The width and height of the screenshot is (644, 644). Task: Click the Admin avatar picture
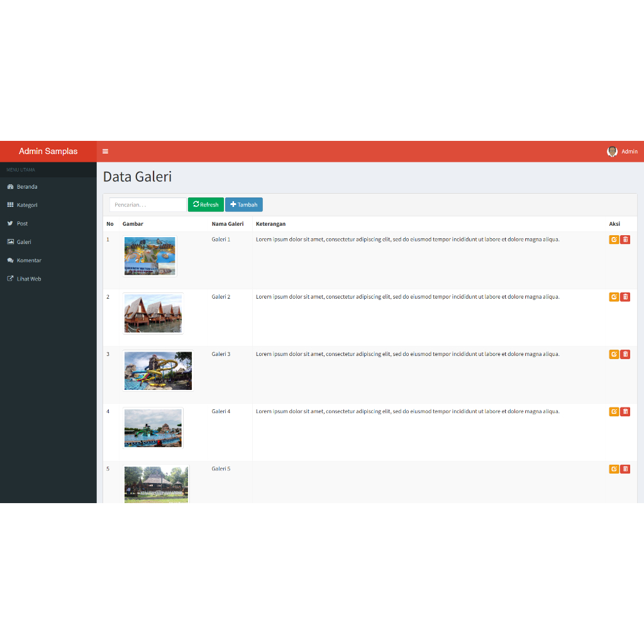point(612,152)
